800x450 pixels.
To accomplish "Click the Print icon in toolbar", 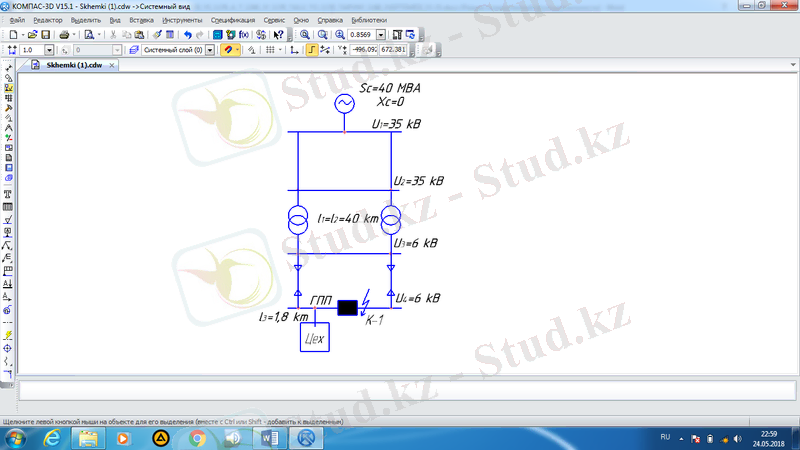I will [63, 34].
